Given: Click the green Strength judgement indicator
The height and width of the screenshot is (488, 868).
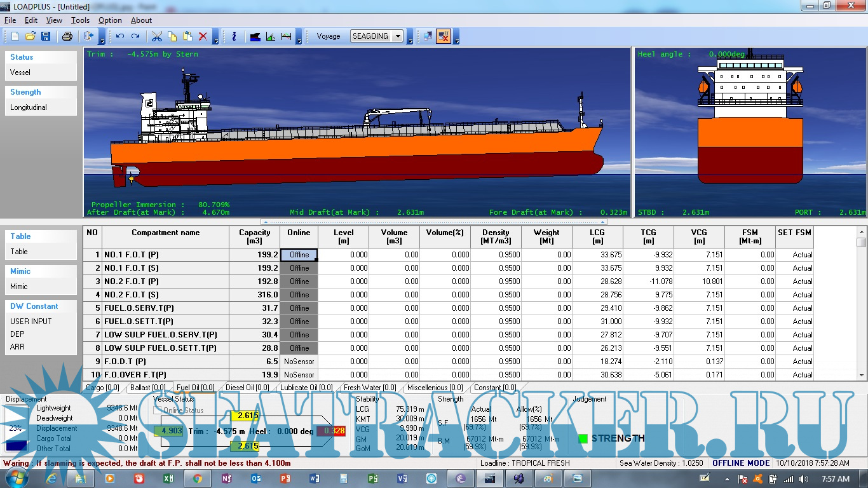Looking at the screenshot, I should click(583, 438).
